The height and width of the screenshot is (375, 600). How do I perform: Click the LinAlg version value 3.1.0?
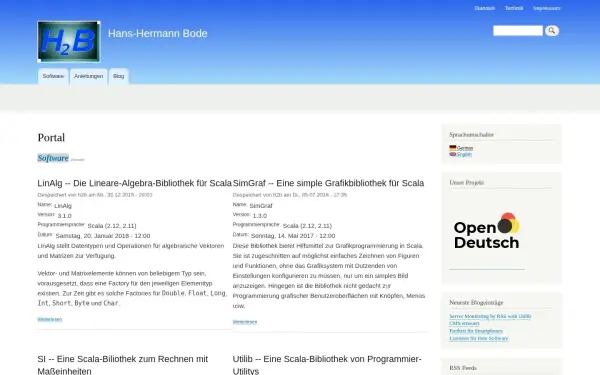(65, 216)
